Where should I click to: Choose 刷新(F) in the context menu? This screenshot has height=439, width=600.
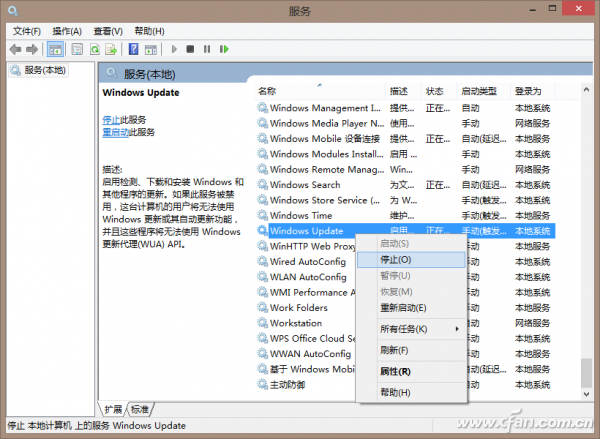pyautogui.click(x=411, y=350)
